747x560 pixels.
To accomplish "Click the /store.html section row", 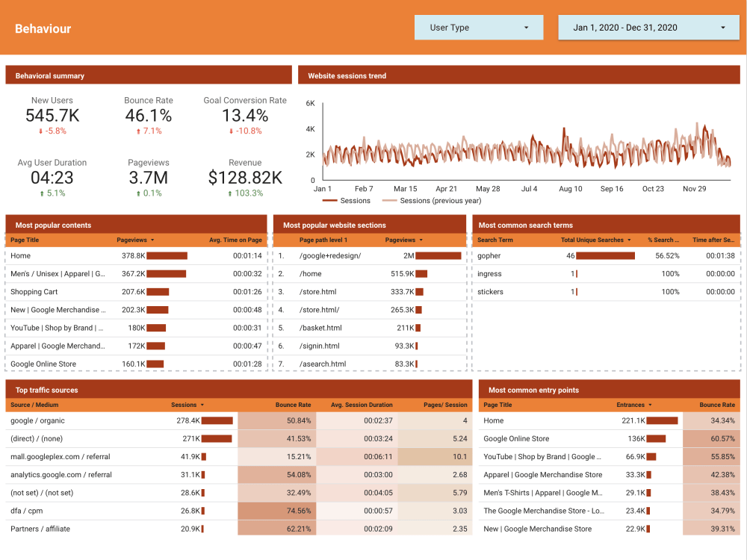I will (x=370, y=292).
